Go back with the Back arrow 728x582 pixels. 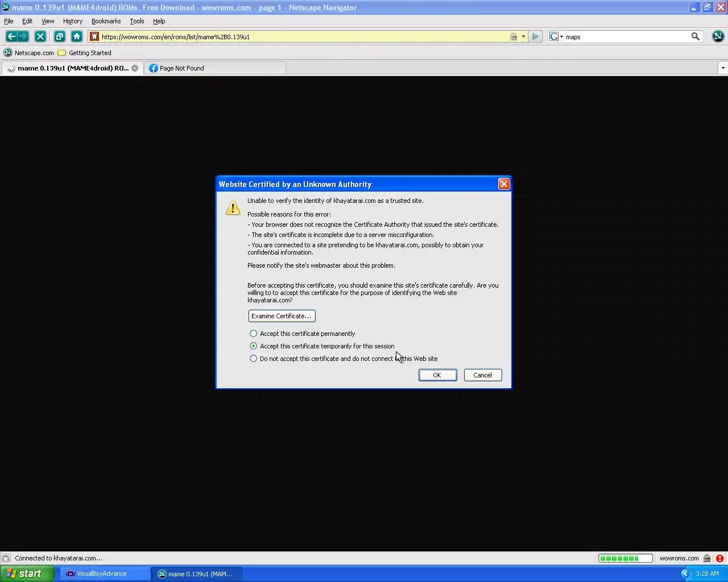pos(11,36)
